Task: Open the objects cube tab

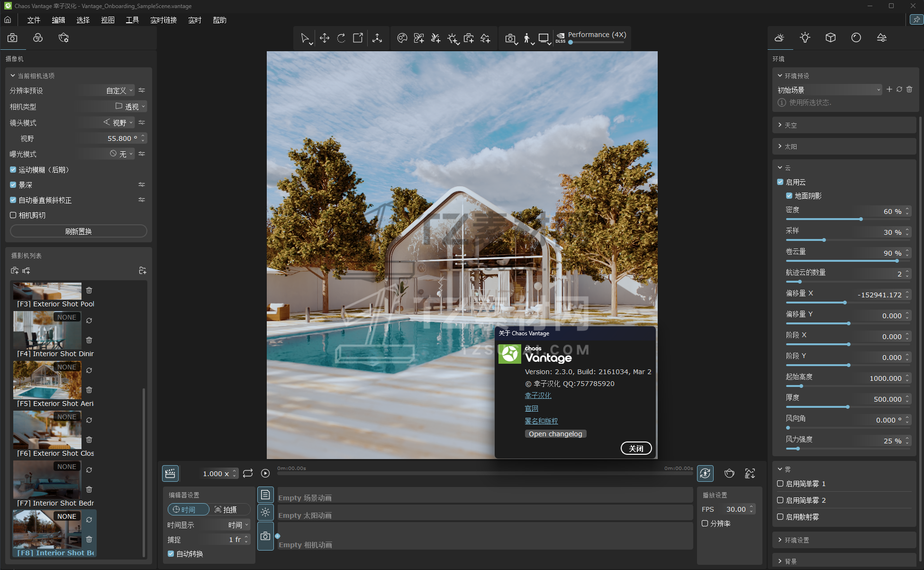Action: click(830, 38)
